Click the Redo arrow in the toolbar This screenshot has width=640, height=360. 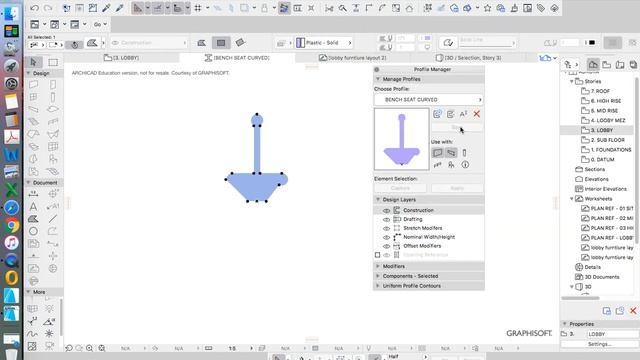pos(48,8)
